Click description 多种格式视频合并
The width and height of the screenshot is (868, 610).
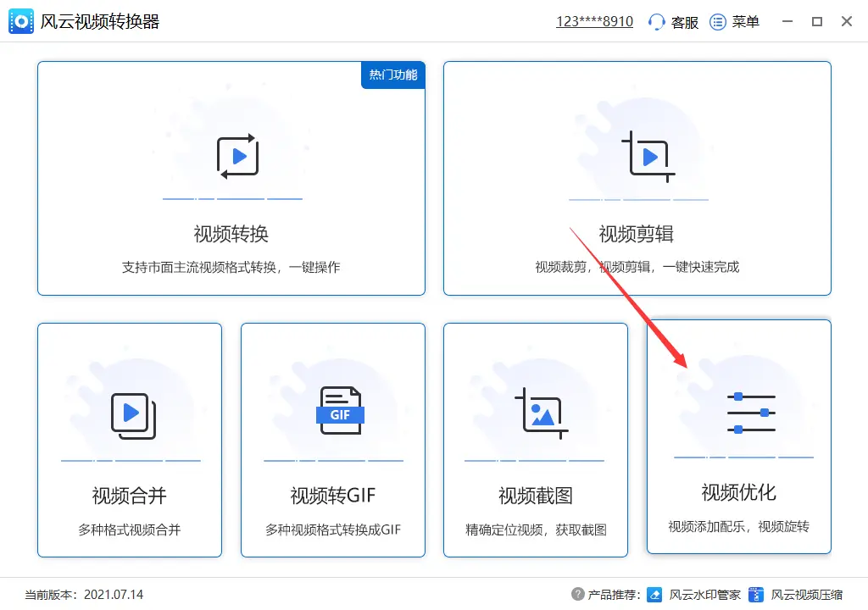pos(130,530)
